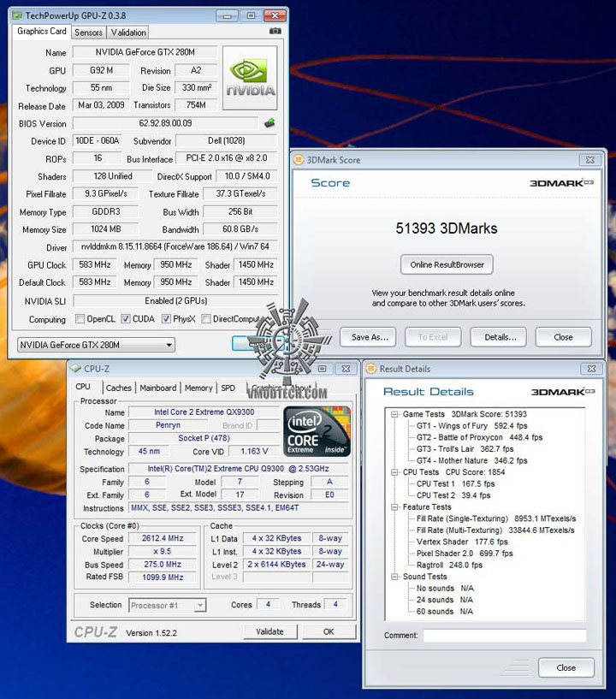Click the Core Speed value 2612.4 MHz
The height and width of the screenshot is (699, 616).
tap(163, 538)
